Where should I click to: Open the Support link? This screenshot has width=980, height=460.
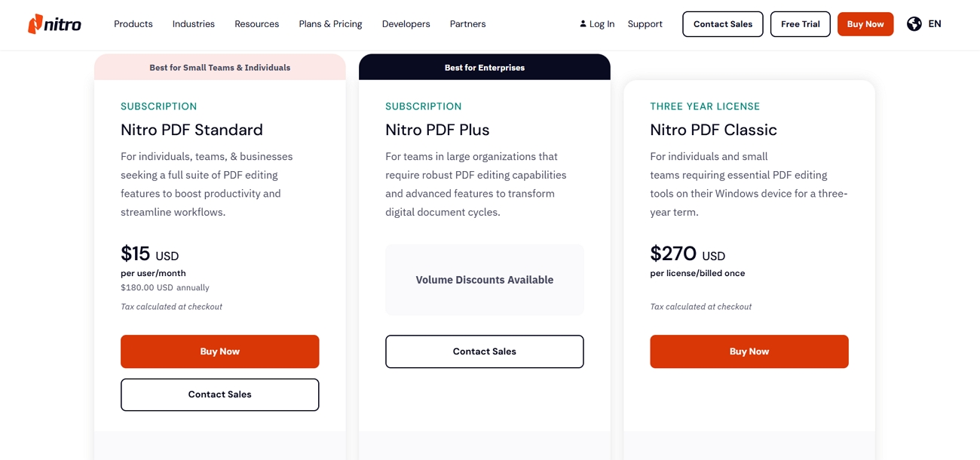click(645, 24)
